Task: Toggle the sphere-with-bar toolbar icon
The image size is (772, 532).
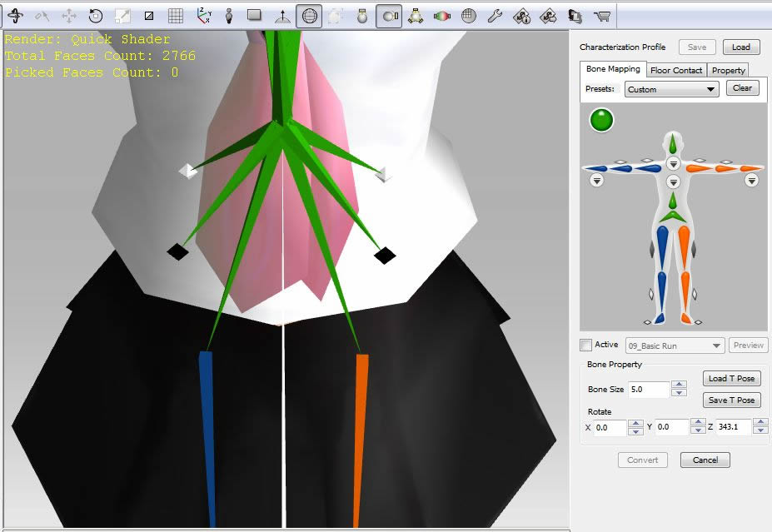Action: [389, 16]
